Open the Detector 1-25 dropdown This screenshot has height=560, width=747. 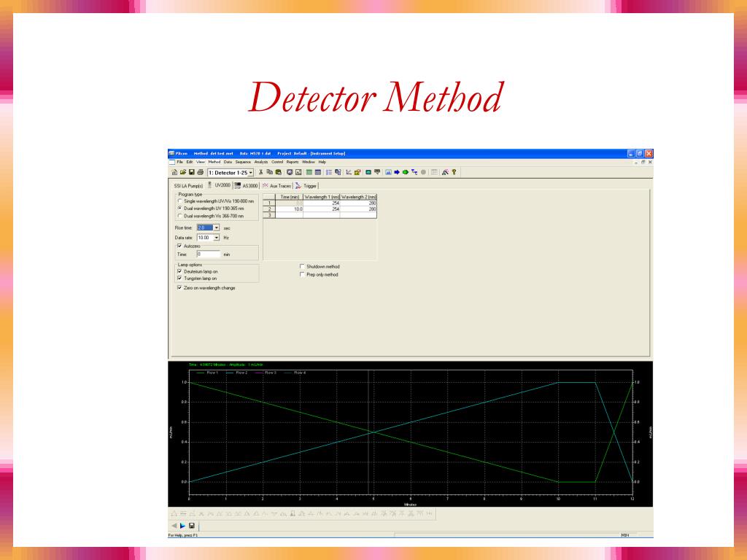tap(251, 173)
